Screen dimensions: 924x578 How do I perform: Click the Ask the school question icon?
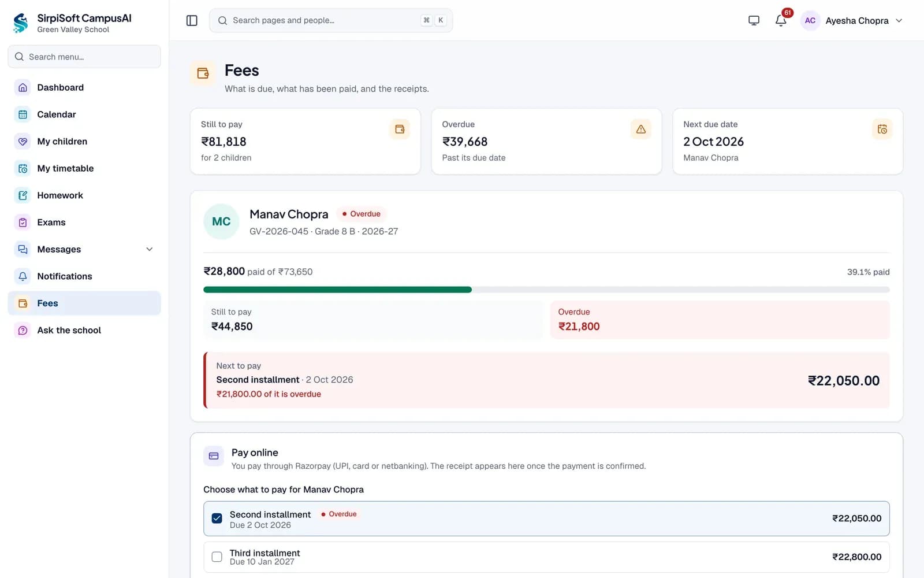pos(23,330)
